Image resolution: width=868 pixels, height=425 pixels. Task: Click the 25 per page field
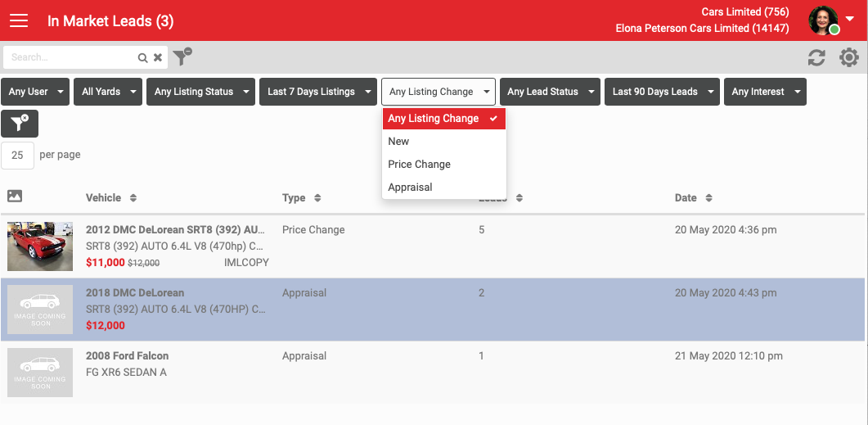pos(18,155)
